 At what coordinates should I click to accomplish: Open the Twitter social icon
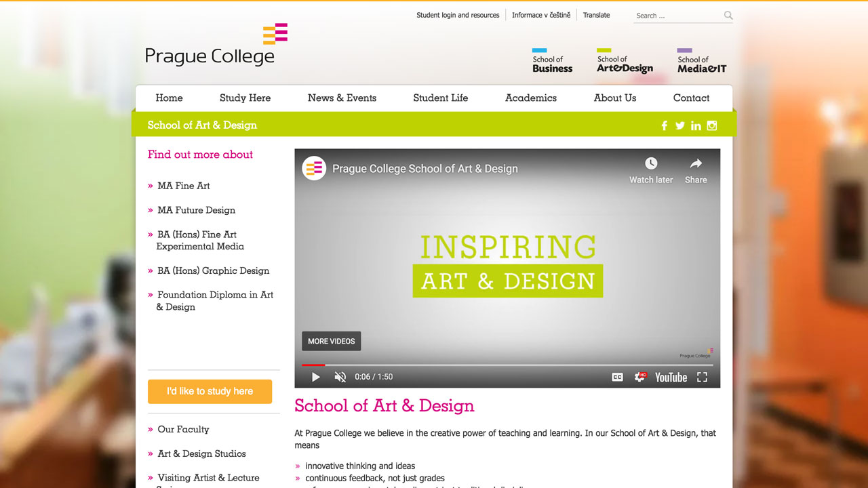680,125
